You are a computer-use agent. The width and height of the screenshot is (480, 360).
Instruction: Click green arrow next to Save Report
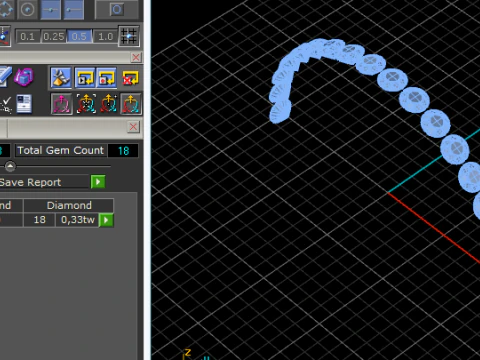point(98,182)
